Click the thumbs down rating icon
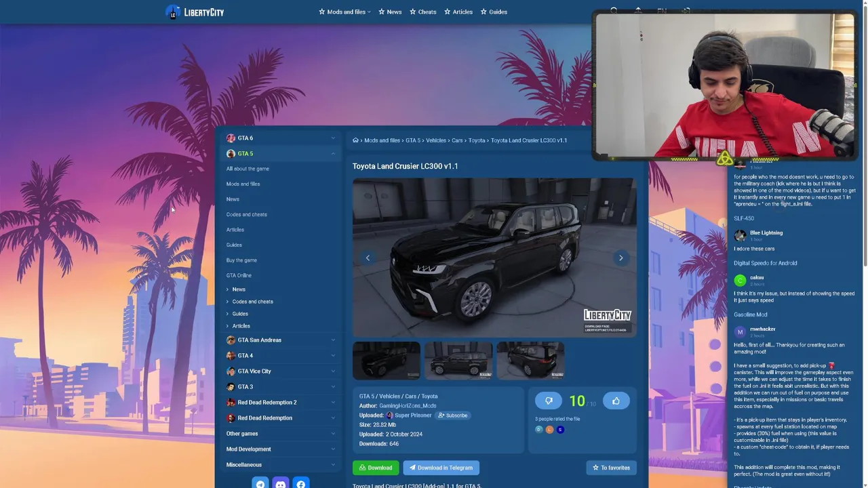The height and width of the screenshot is (488, 868). (549, 401)
